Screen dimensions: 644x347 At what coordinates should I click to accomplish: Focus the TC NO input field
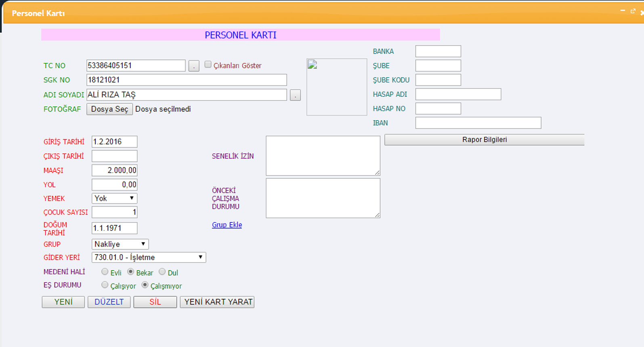click(x=136, y=65)
